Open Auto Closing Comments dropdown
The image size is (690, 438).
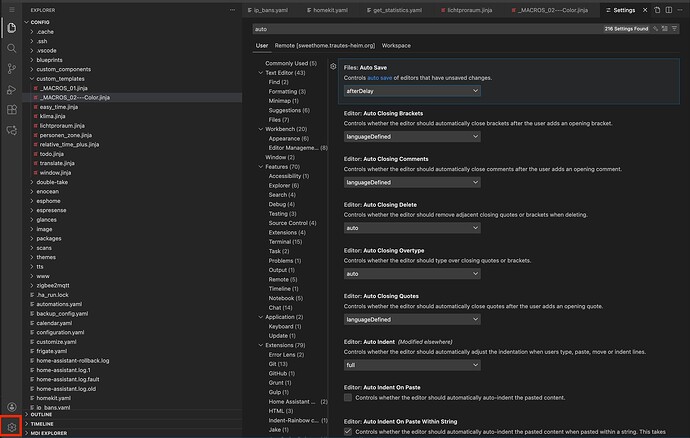tap(412, 182)
